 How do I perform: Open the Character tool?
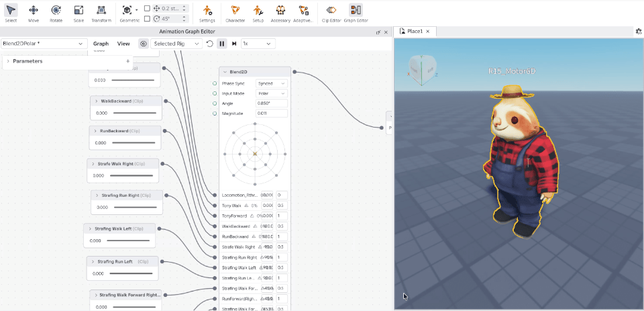pyautogui.click(x=235, y=13)
